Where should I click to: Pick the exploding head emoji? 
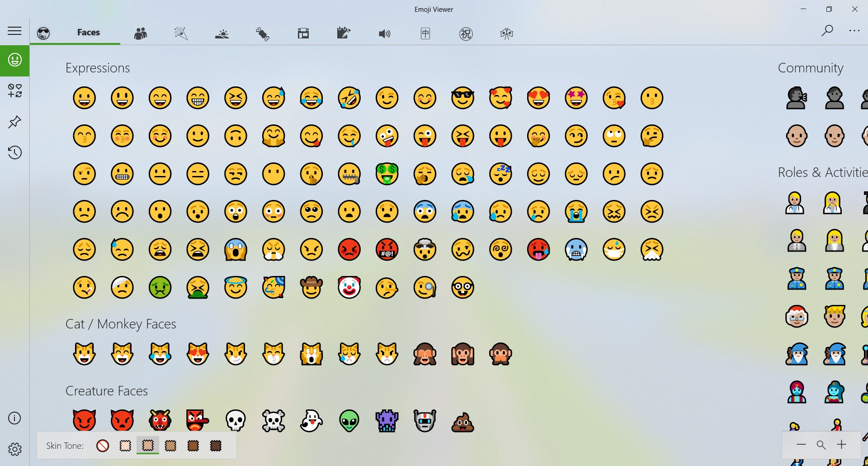[425, 249]
